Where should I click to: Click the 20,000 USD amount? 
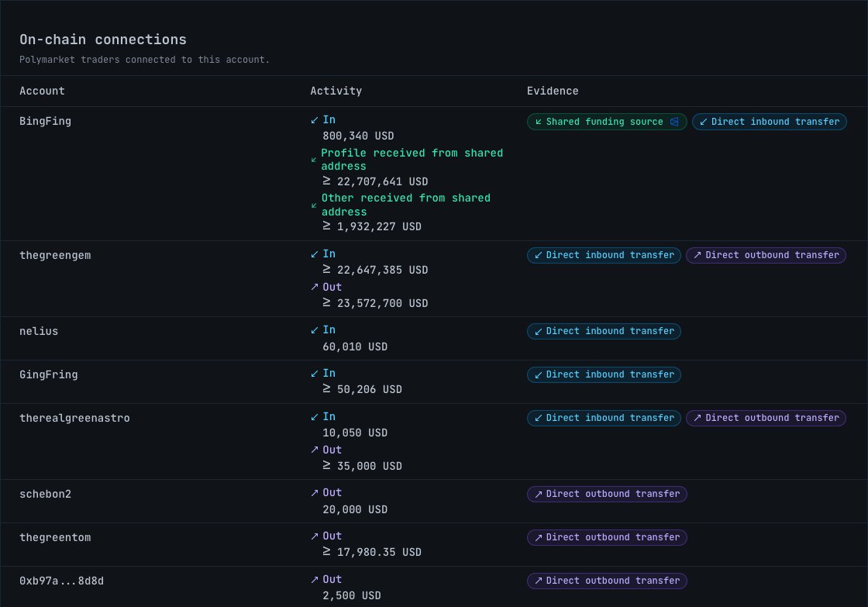coord(355,509)
